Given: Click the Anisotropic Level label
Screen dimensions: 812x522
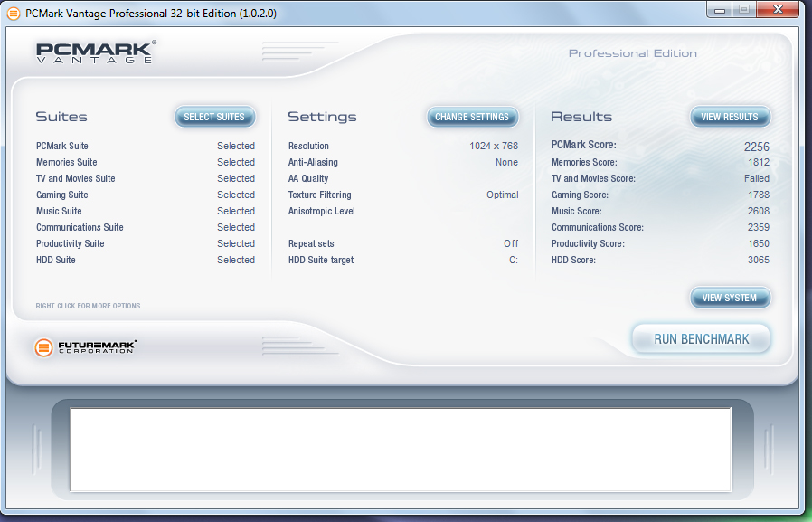Looking at the screenshot, I should [322, 212].
